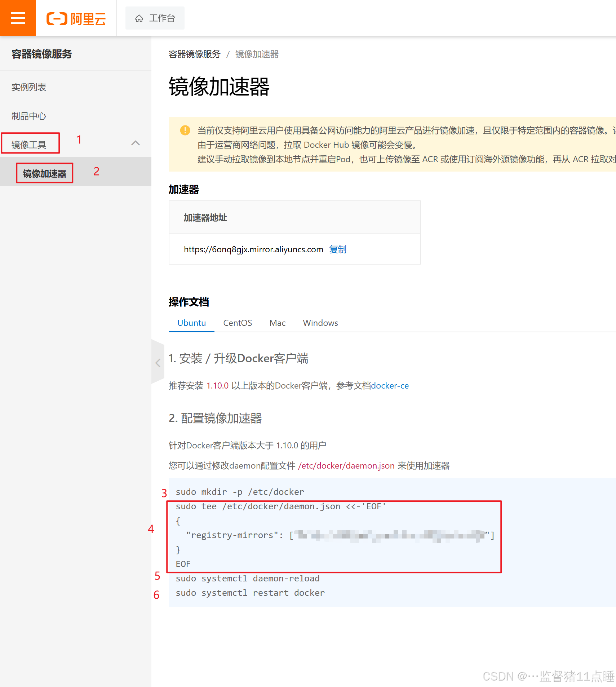
Task: Click the red-framed daemon.json code block
Action: pyautogui.click(x=333, y=535)
